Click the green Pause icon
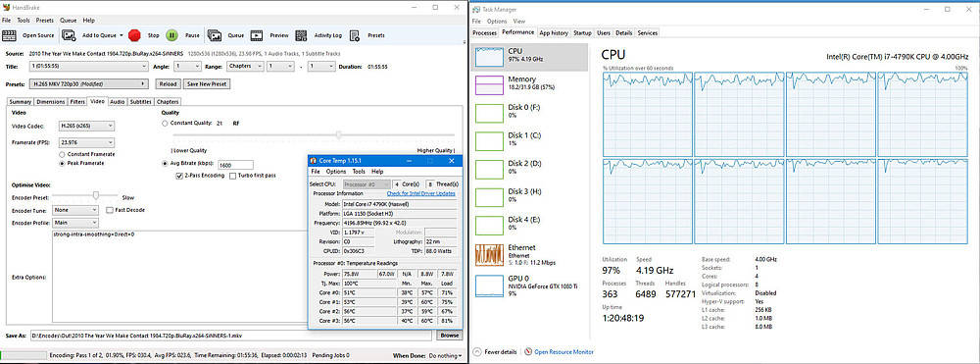Image resolution: width=980 pixels, height=364 pixels. tap(171, 35)
